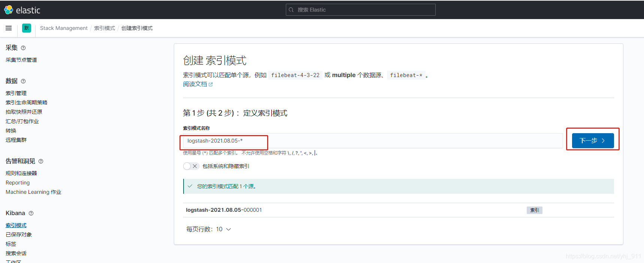This screenshot has width=644, height=263.
Task: Open 远程集群 in sidebar
Action: 16,140
